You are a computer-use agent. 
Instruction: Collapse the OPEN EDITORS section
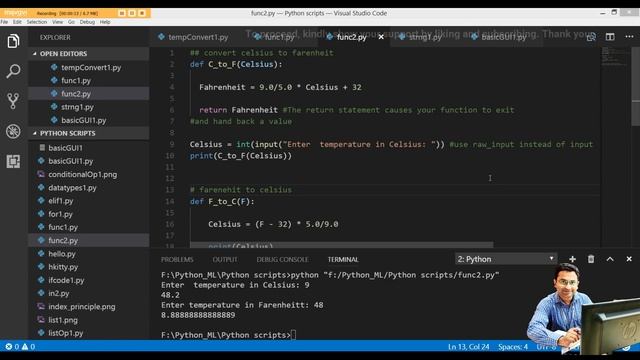[89, 53]
